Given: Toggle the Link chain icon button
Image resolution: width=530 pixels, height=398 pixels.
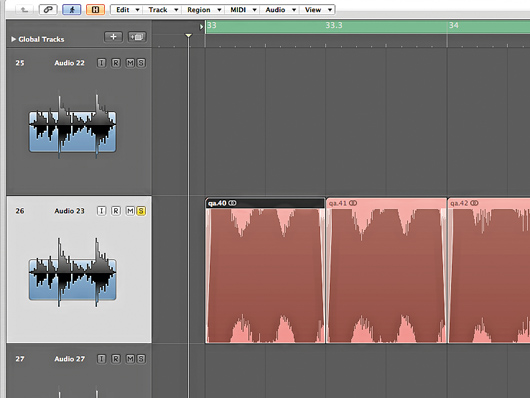Looking at the screenshot, I should [x=48, y=9].
